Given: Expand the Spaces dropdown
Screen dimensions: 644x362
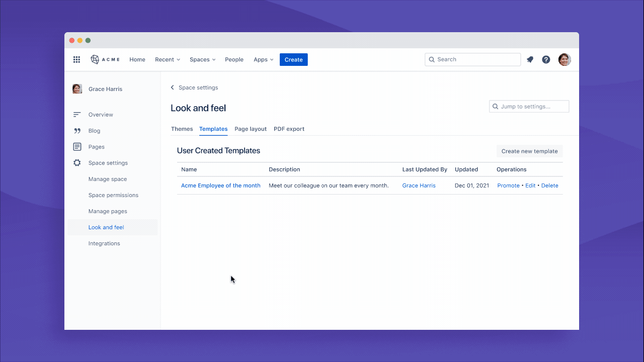Looking at the screenshot, I should (x=203, y=59).
